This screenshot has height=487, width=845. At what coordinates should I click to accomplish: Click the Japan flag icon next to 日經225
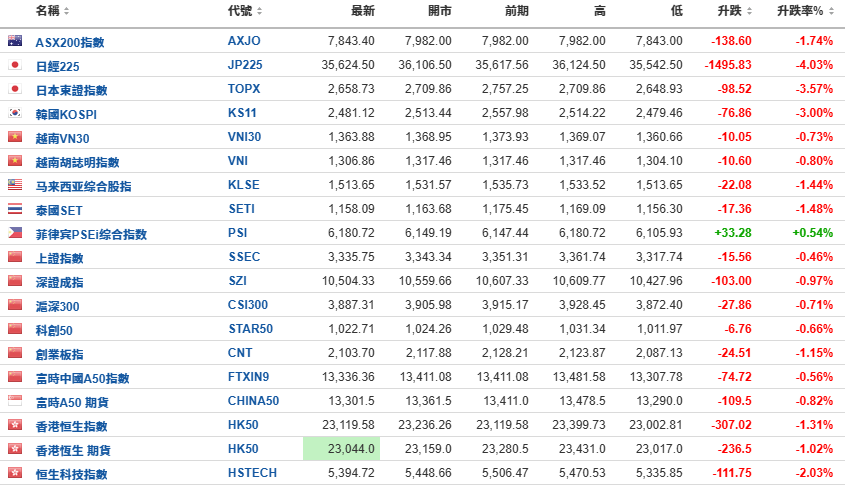click(14, 65)
